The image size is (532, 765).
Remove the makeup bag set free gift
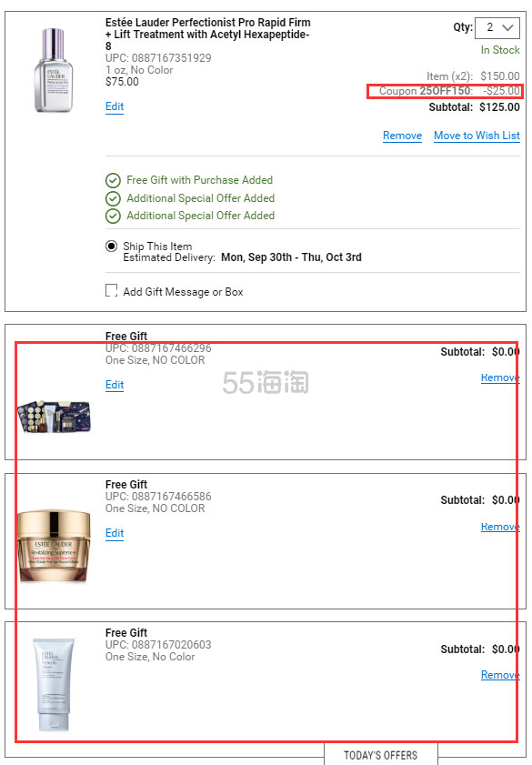click(500, 377)
